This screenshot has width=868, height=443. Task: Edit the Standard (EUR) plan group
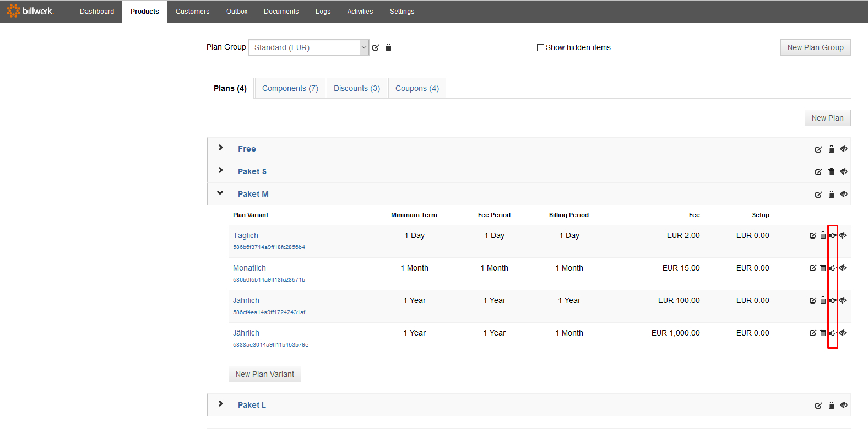click(x=376, y=47)
